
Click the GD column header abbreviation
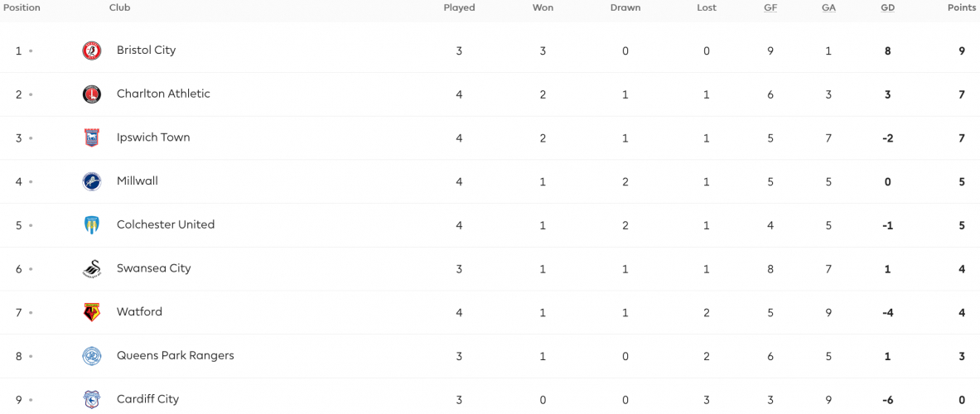[x=887, y=8]
